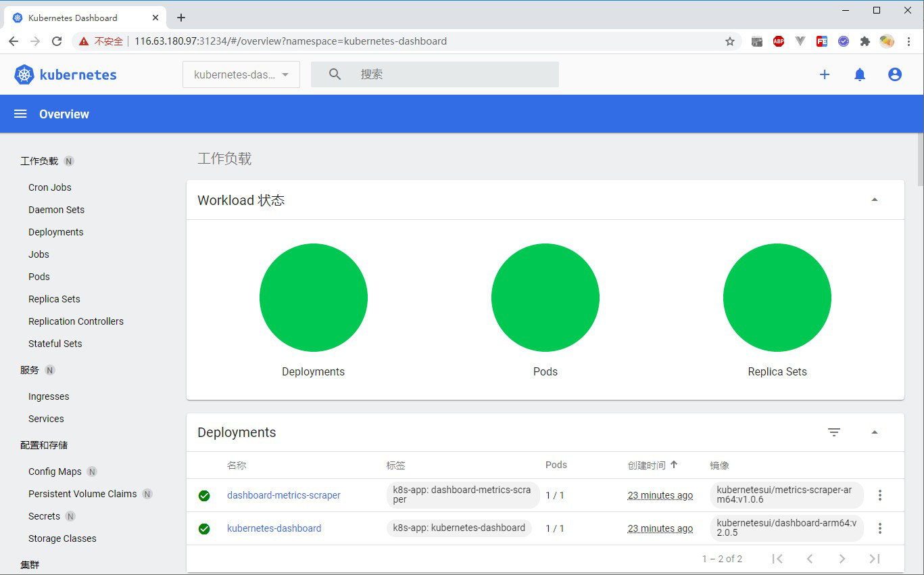Image resolution: width=924 pixels, height=575 pixels.
Task: Navigate to Pods in the sidebar
Action: 39,276
